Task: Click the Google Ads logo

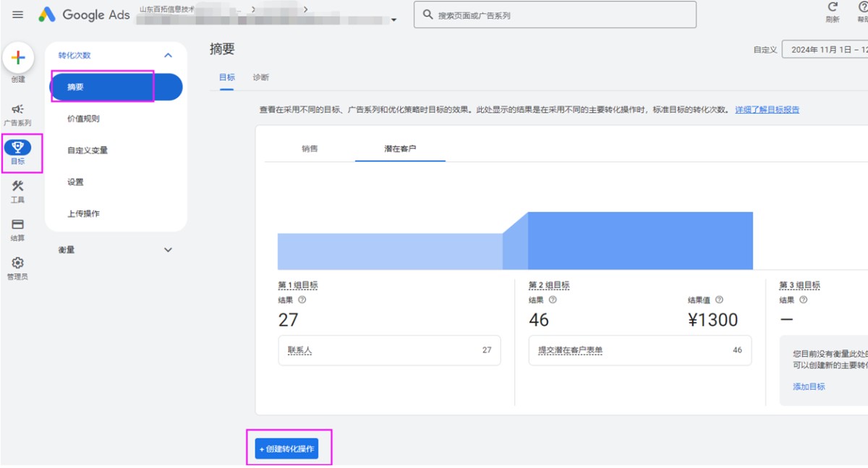Action: click(x=85, y=14)
